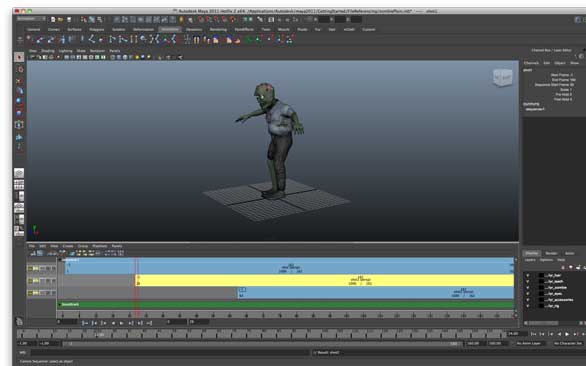
Task: Toggle visibility of the fat_teeth layer
Action: [x=528, y=282]
